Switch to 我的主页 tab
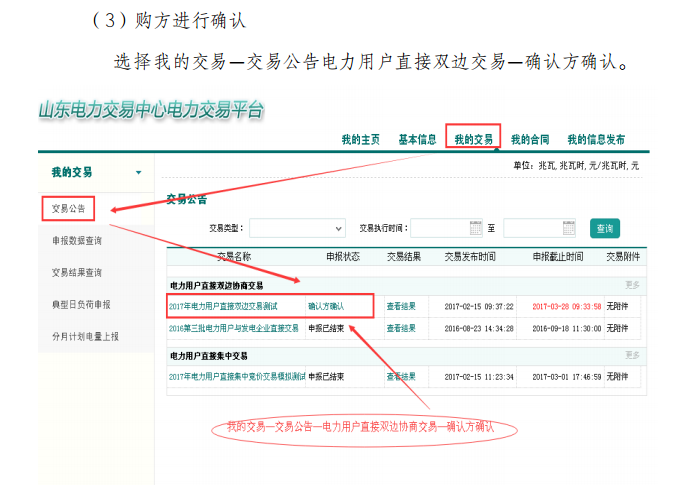Viewport: 690px width, 485px height. [360, 140]
